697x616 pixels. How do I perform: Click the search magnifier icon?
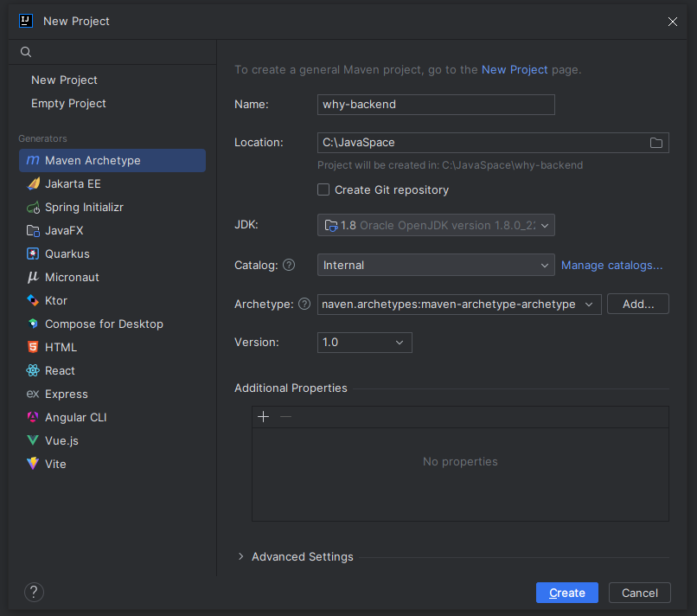click(x=26, y=52)
